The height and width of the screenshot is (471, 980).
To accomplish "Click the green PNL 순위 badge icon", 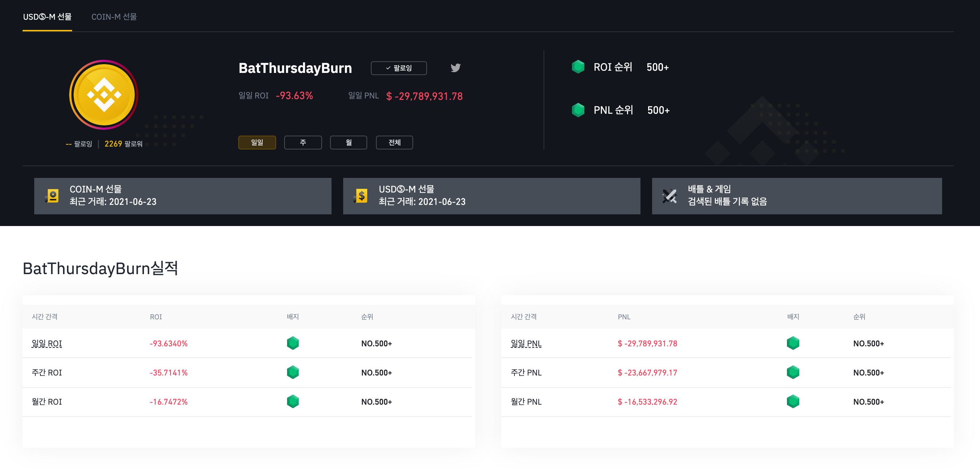I will (x=578, y=110).
